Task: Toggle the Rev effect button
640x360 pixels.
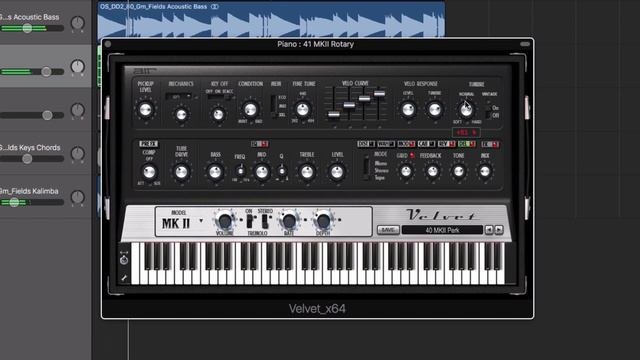Action: 447,144
